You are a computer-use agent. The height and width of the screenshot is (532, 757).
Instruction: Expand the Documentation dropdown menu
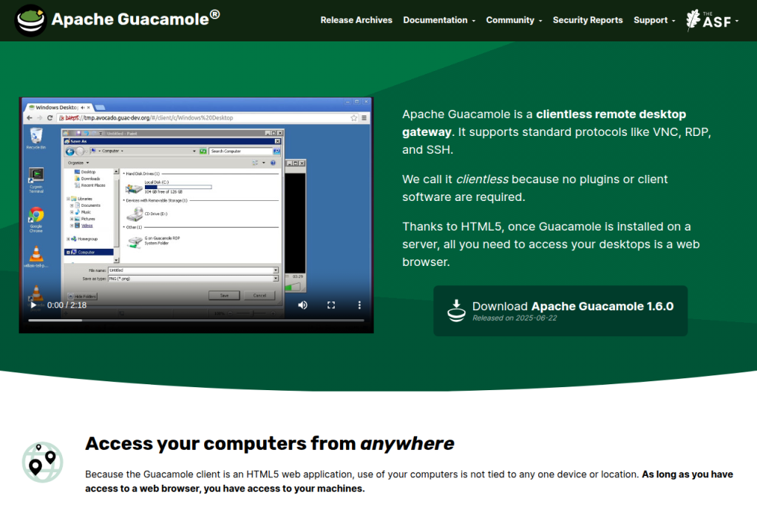439,20
